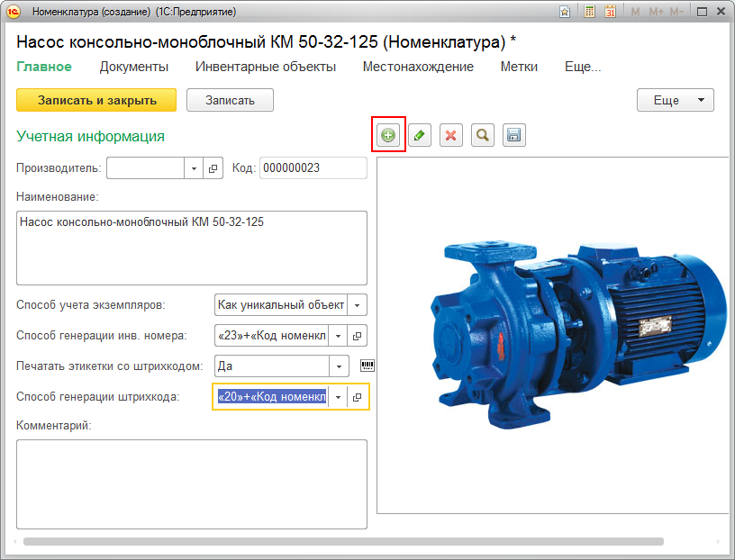
Task: Click the «23»+«Код номенкл field value
Action: [x=272, y=336]
